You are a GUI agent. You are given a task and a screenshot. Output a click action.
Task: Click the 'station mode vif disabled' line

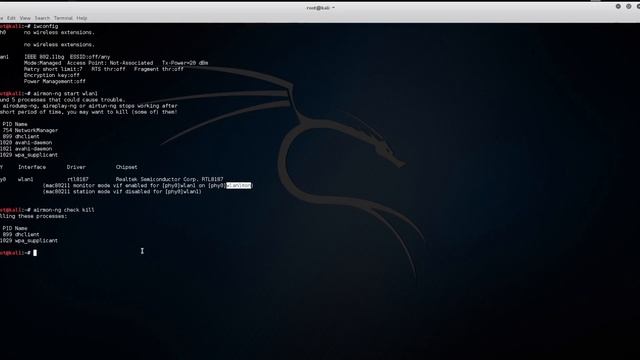pos(122,191)
